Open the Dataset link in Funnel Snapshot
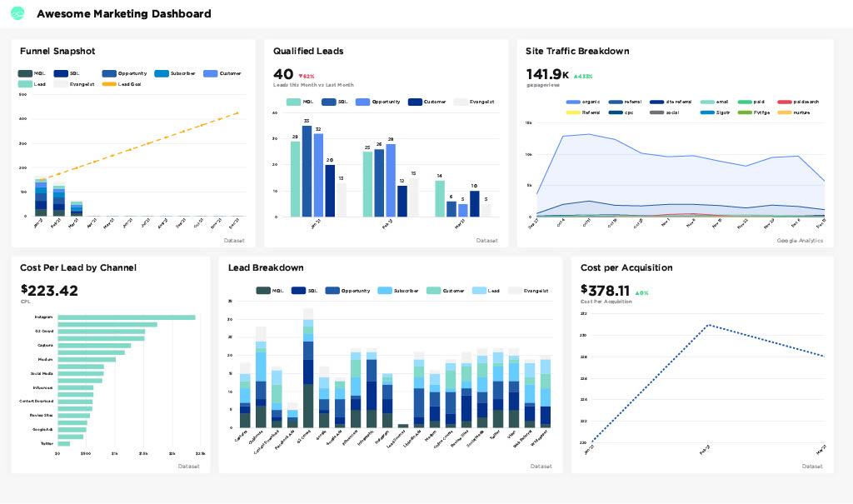 [235, 240]
